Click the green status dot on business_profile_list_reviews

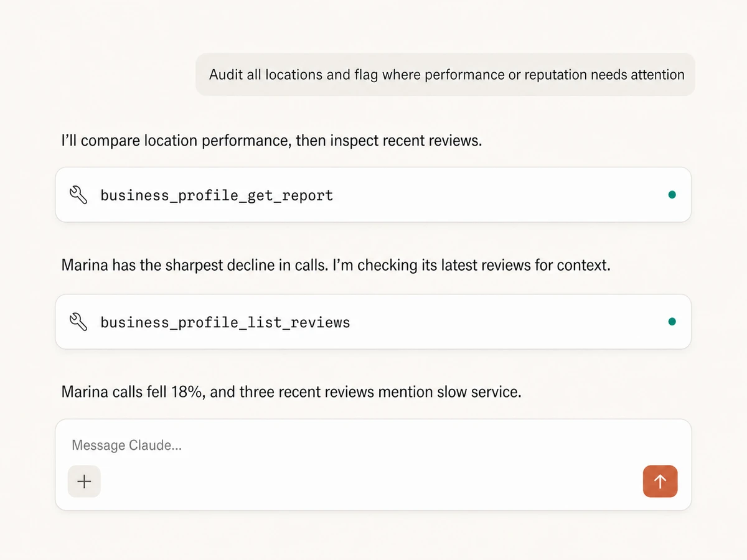(672, 322)
